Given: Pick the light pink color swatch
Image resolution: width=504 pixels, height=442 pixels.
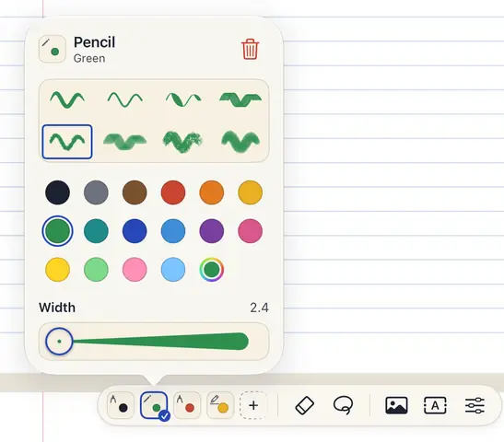Looking at the screenshot, I should (135, 269).
